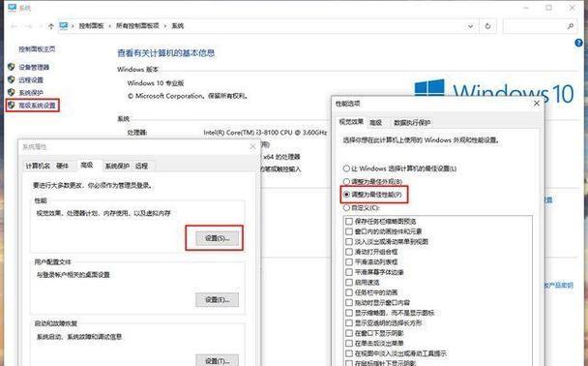Open 远程 tab in 系统属性

pyautogui.click(x=141, y=166)
